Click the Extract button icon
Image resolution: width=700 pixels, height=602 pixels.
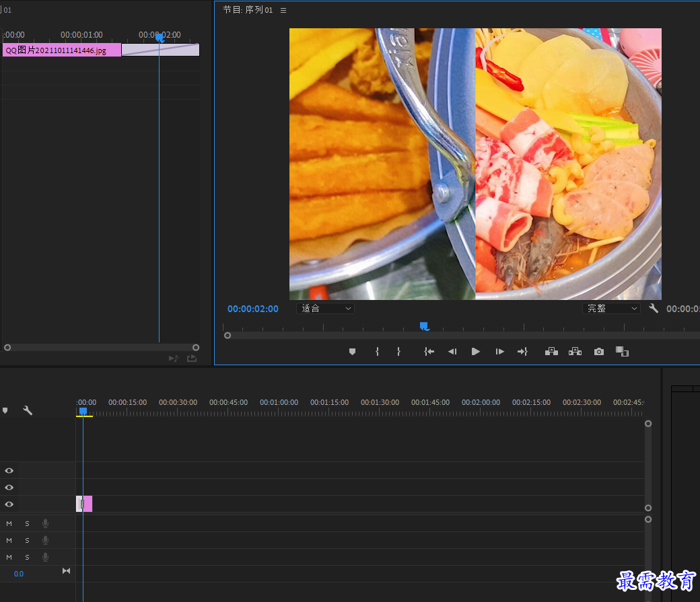[x=575, y=352]
